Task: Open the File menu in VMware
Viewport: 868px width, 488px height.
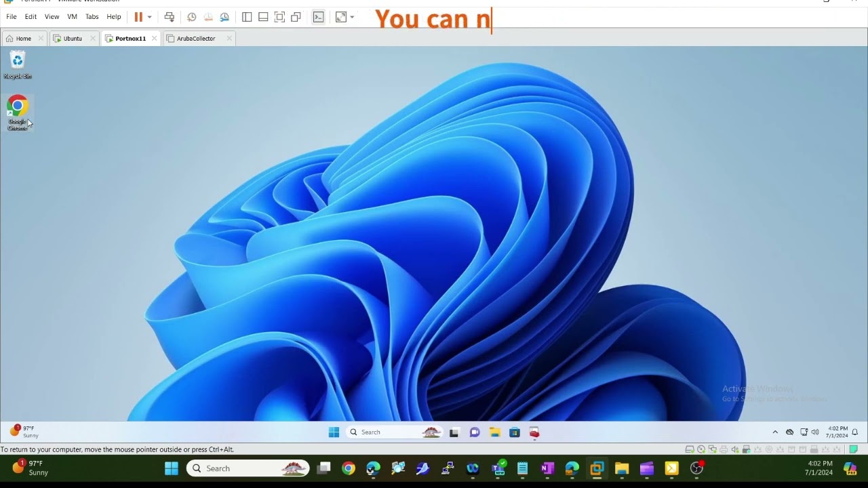Action: pos(12,17)
